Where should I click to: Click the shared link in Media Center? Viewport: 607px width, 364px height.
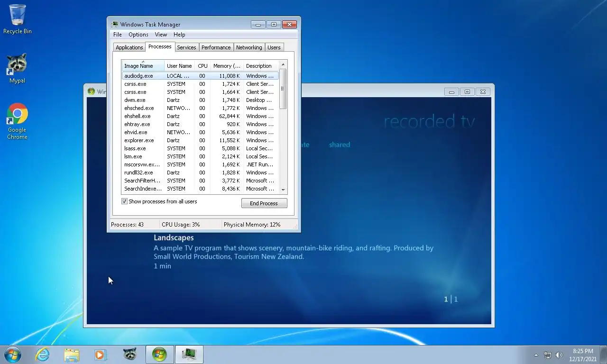(x=340, y=145)
